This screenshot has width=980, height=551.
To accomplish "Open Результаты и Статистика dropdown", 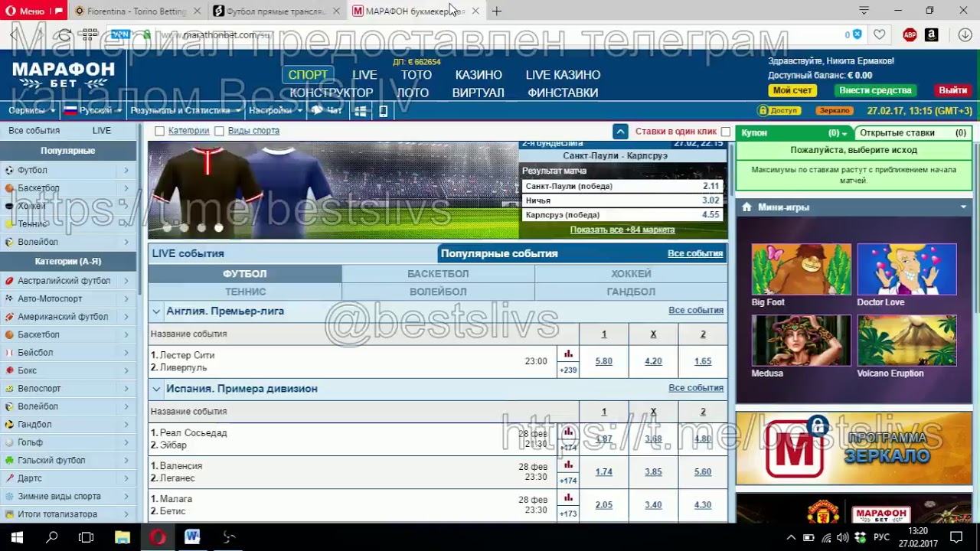I will click(x=185, y=110).
